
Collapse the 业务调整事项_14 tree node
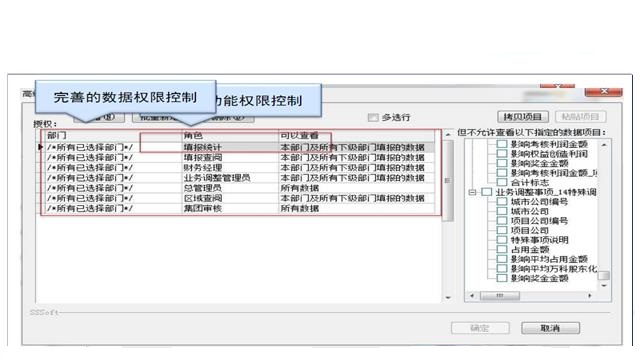point(472,192)
